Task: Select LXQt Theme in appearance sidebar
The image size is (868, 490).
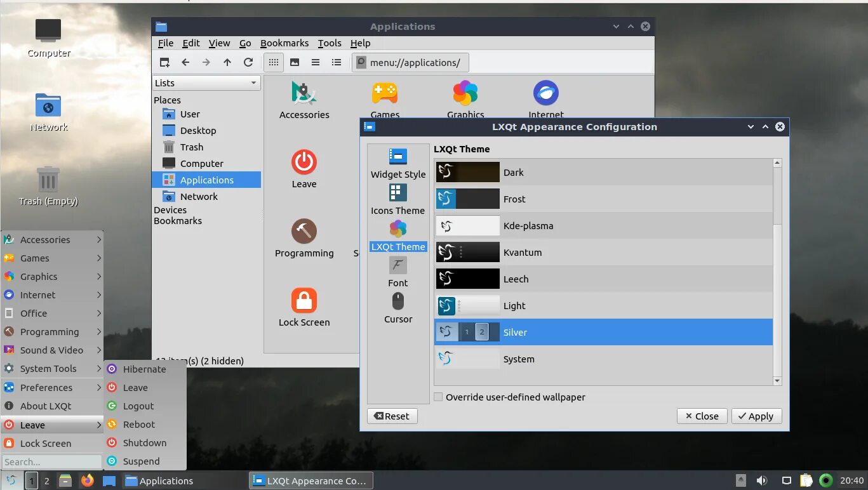Action: click(x=398, y=236)
